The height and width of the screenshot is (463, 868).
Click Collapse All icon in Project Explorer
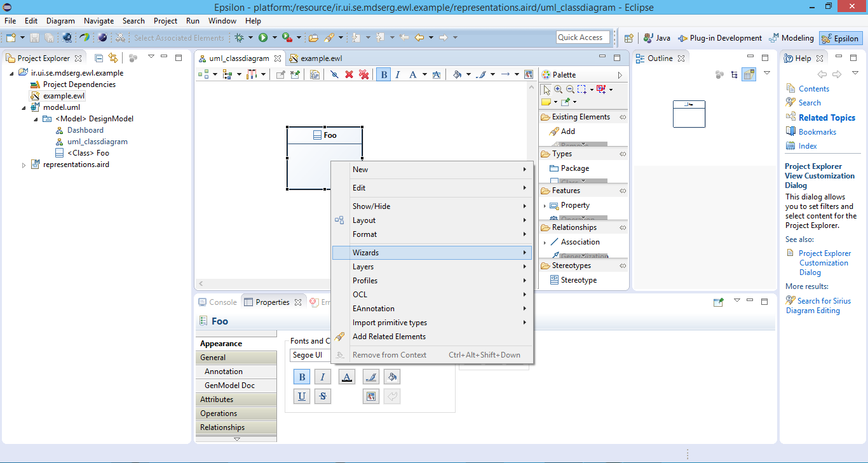(99, 58)
